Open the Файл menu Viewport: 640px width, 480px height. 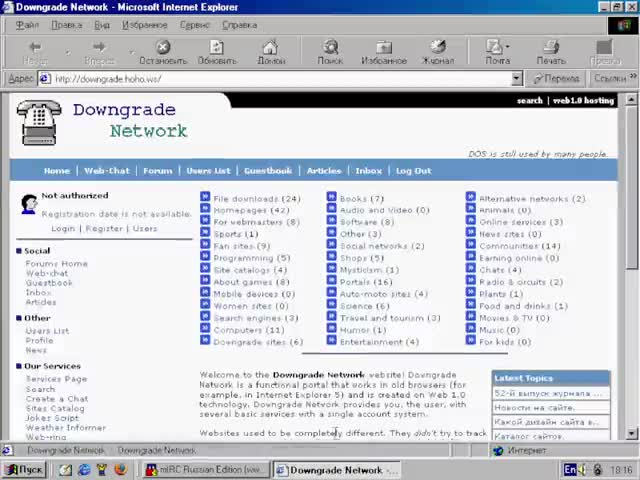pyautogui.click(x=27, y=24)
